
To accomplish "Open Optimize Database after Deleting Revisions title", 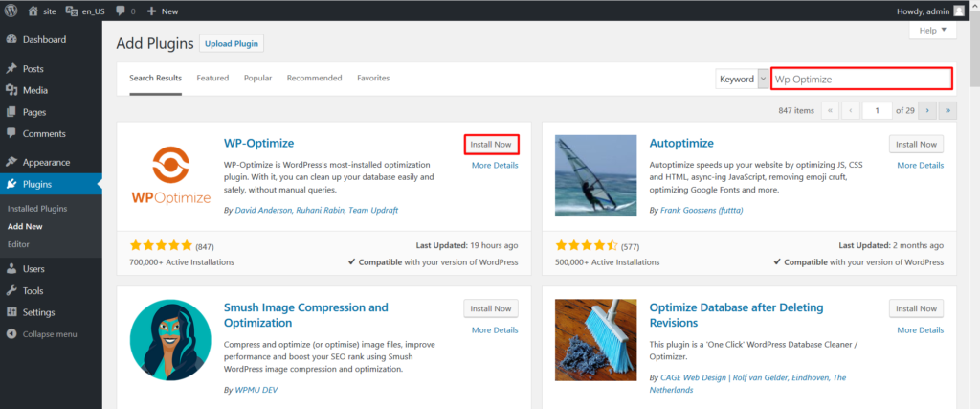I will click(x=736, y=315).
